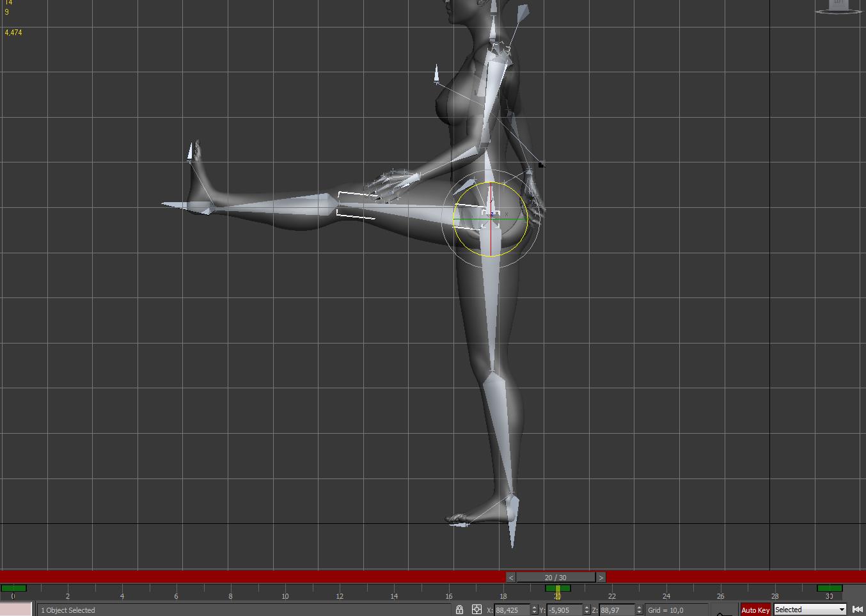The height and width of the screenshot is (616, 866).
Task: Click frame 10 on the track bar
Action: pyautogui.click(x=285, y=595)
